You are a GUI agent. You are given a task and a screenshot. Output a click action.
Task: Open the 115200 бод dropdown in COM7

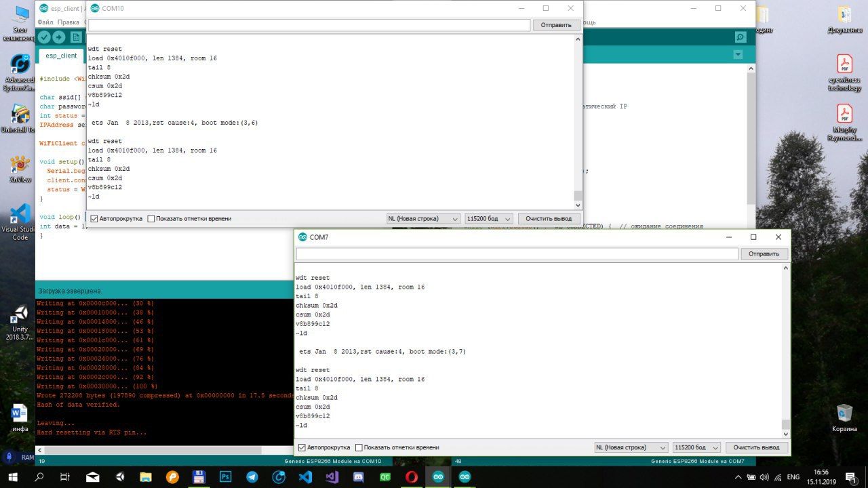(x=696, y=448)
